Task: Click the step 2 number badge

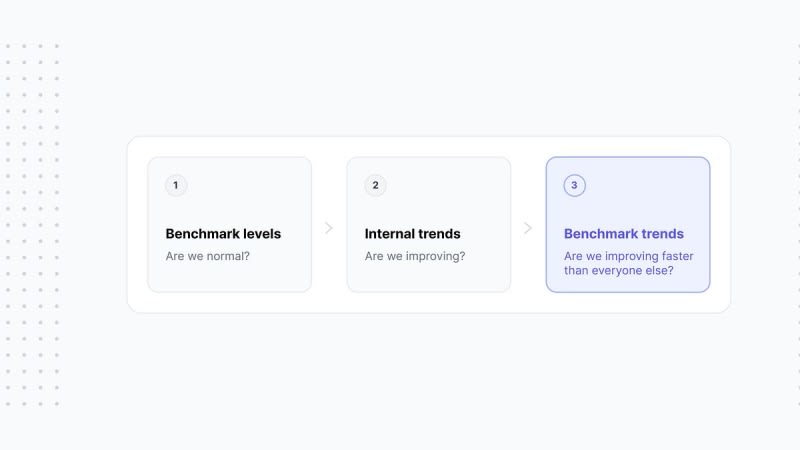Action: (x=375, y=185)
